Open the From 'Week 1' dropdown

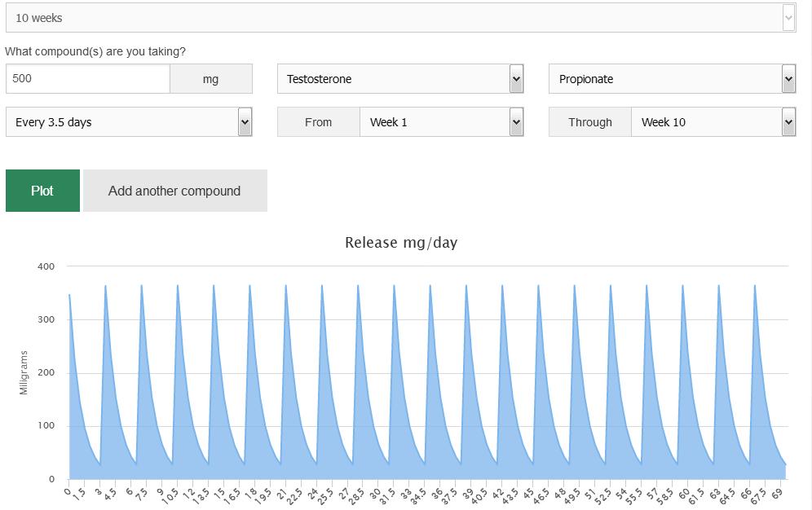click(x=441, y=122)
